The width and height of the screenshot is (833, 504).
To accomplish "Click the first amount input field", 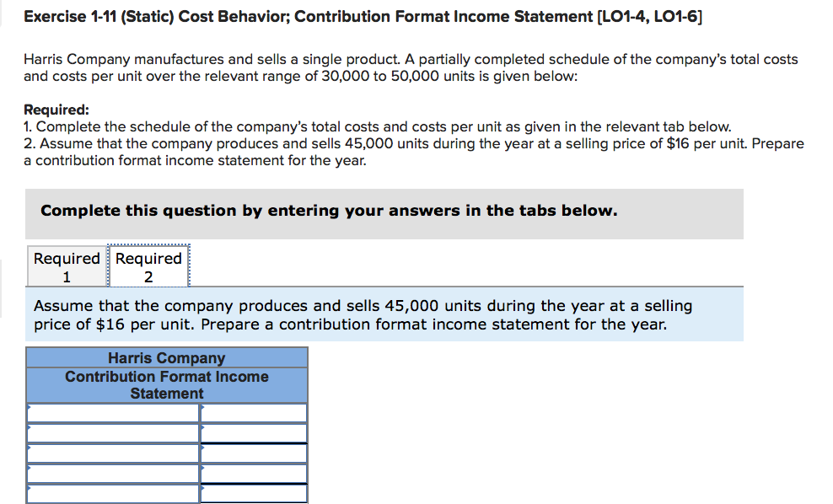I will click(253, 412).
